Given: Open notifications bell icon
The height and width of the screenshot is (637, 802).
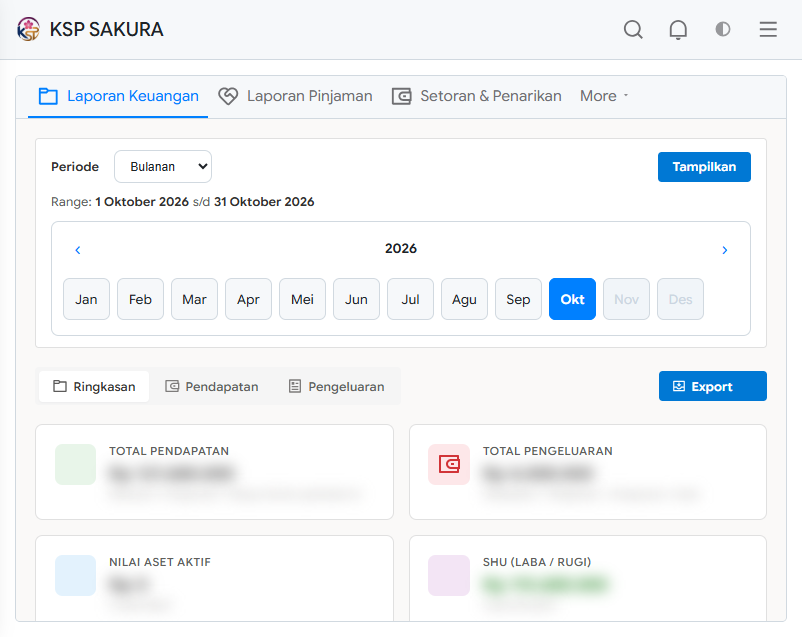Looking at the screenshot, I should 678,29.
